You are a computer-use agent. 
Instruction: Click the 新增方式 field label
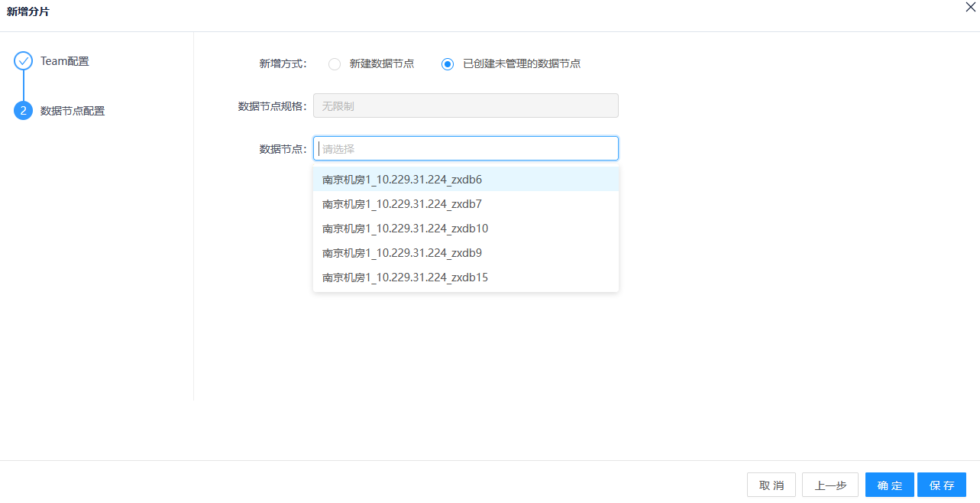283,64
